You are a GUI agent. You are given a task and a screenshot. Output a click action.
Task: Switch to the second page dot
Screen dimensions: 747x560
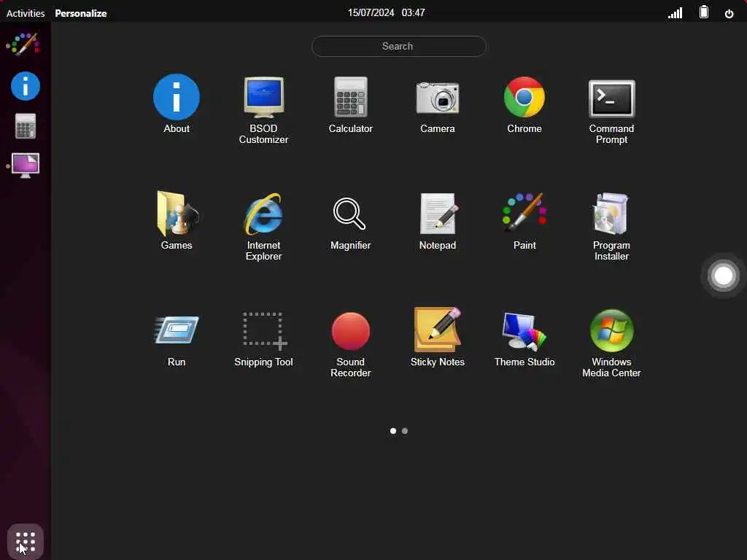pos(404,431)
